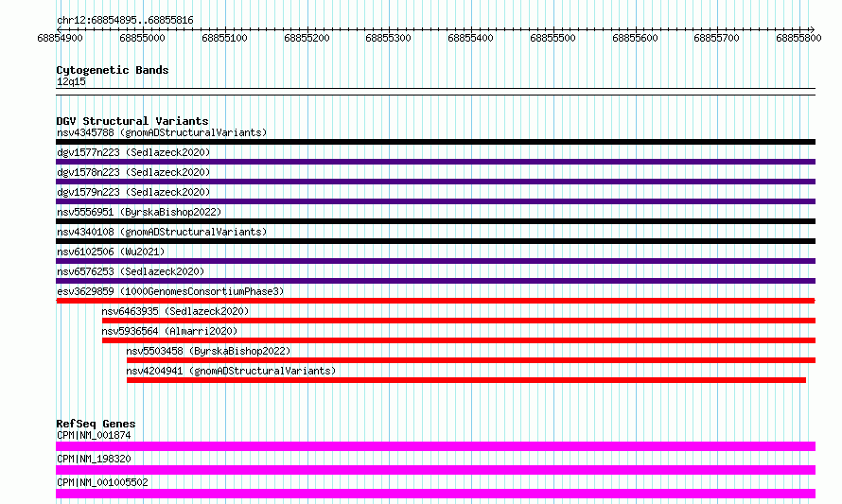Image resolution: width=842 pixels, height=504 pixels.
Task: Open variant nsv4340108 (gnomADStructuralVariants)
Action: 162,232
